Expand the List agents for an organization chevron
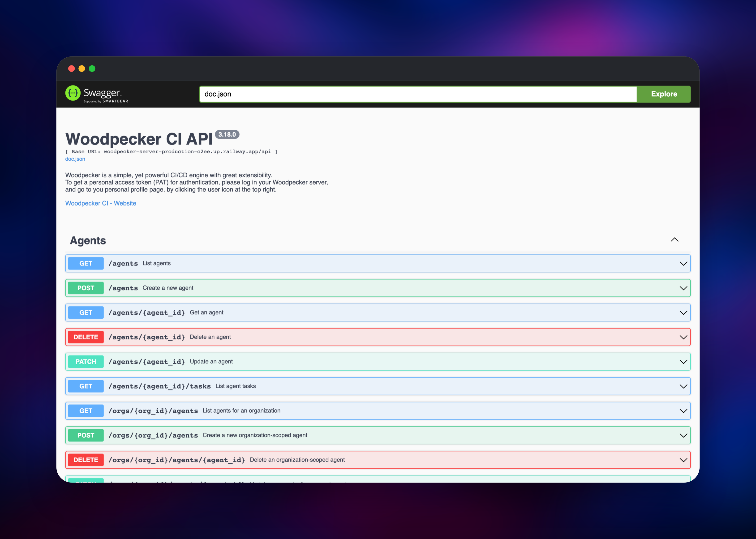 pyautogui.click(x=683, y=411)
